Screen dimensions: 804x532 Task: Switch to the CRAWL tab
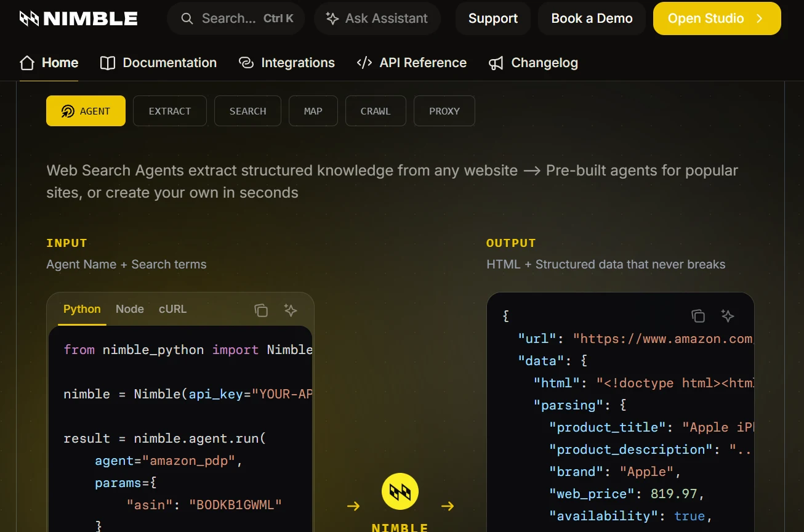click(376, 111)
